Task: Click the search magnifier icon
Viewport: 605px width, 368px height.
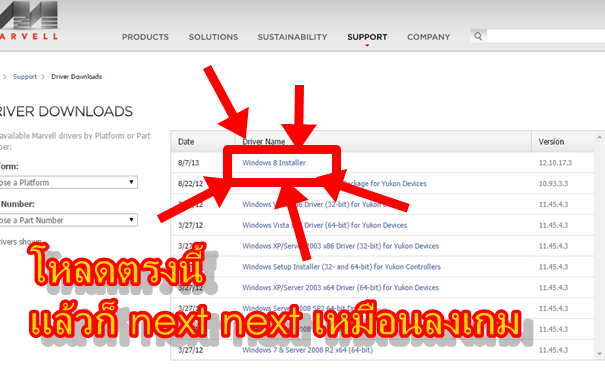Action: [478, 36]
